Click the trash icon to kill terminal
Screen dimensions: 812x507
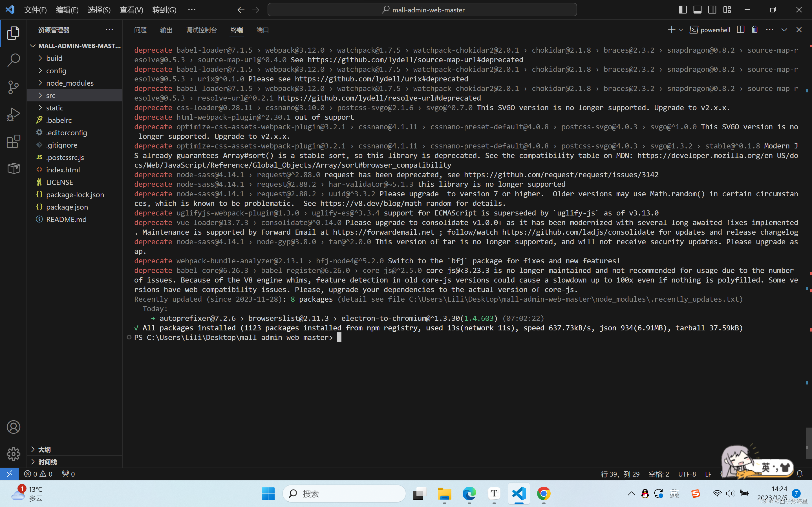(754, 30)
